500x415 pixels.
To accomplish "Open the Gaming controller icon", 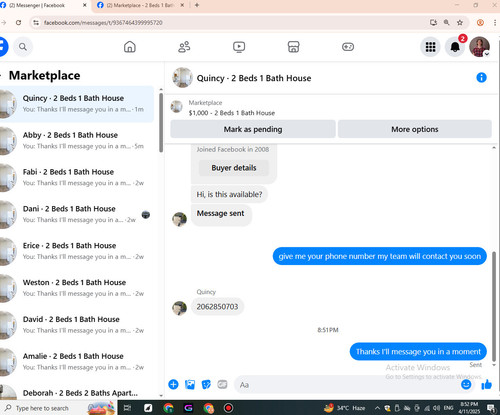I will coord(348,47).
